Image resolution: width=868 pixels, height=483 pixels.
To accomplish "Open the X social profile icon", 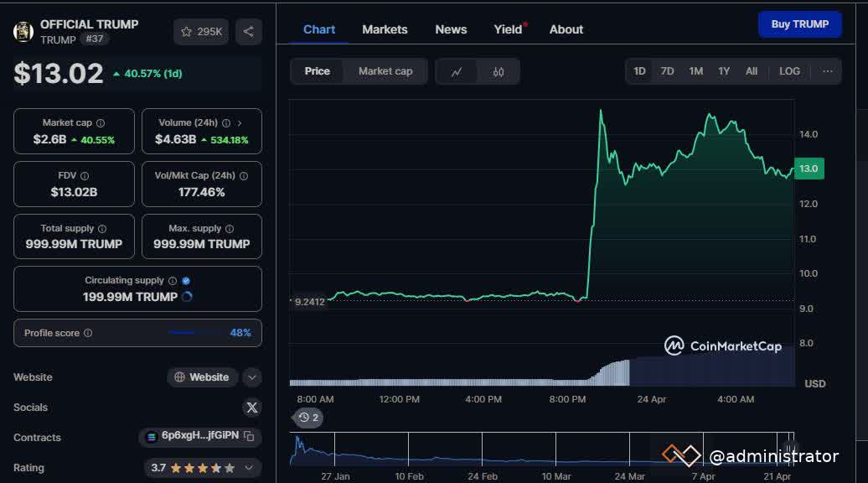I will (252, 408).
